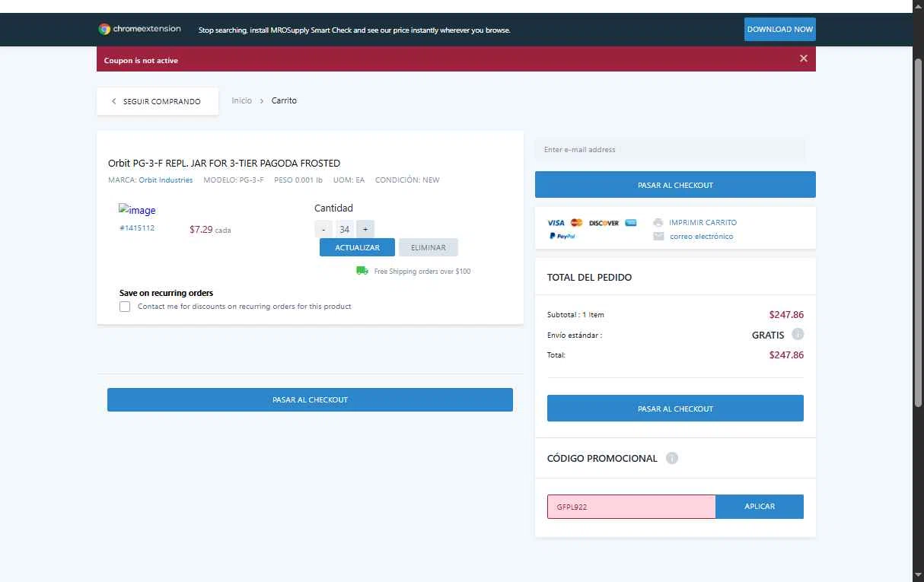
Task: Click the printer icon
Action: pyautogui.click(x=658, y=223)
